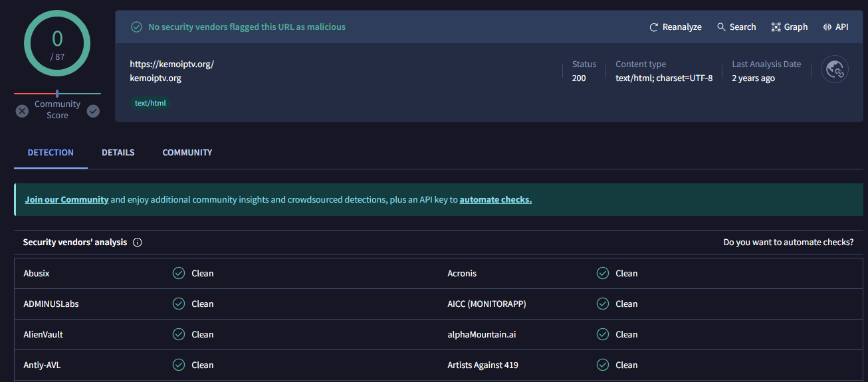
Task: Click the 0/87 detection score circle
Action: click(x=57, y=43)
